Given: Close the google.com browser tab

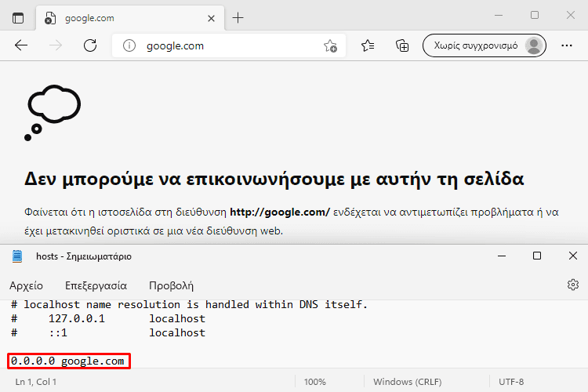Looking at the screenshot, I should pyautogui.click(x=211, y=18).
